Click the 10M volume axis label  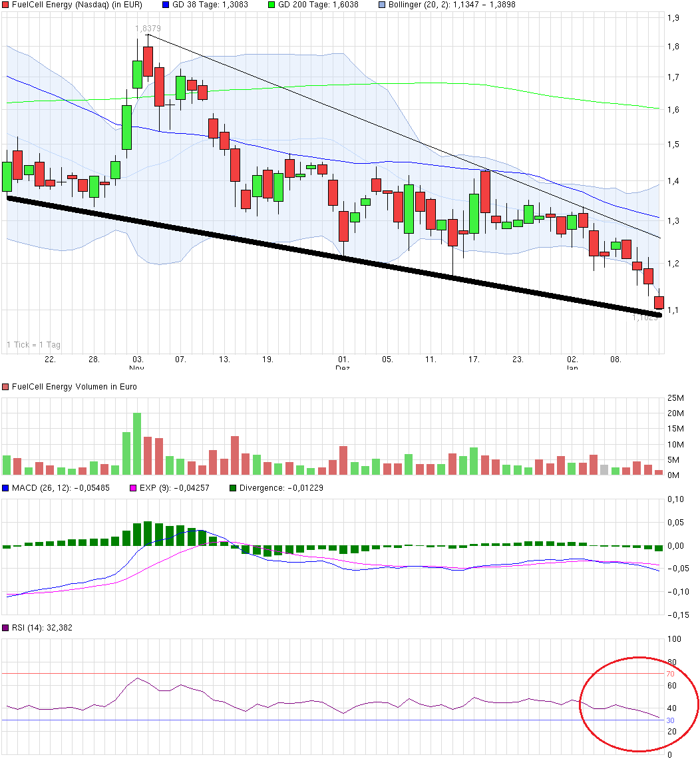[675, 445]
